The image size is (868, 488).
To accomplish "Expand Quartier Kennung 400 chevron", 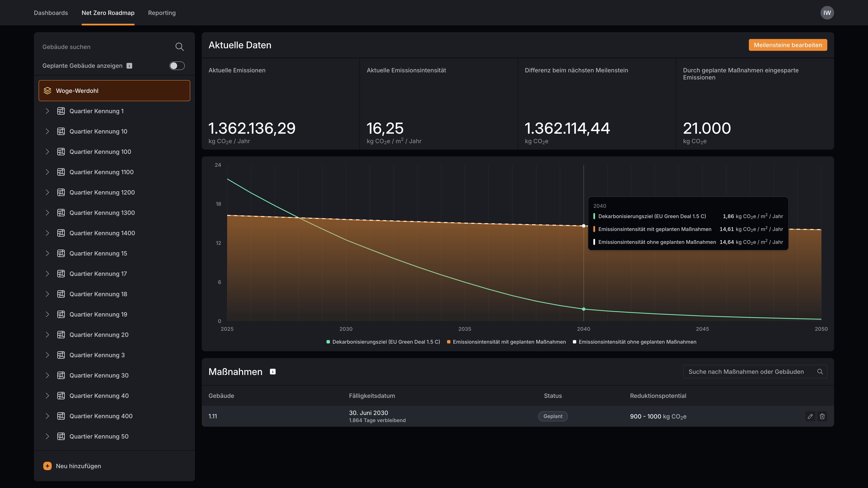I will pyautogui.click(x=47, y=416).
